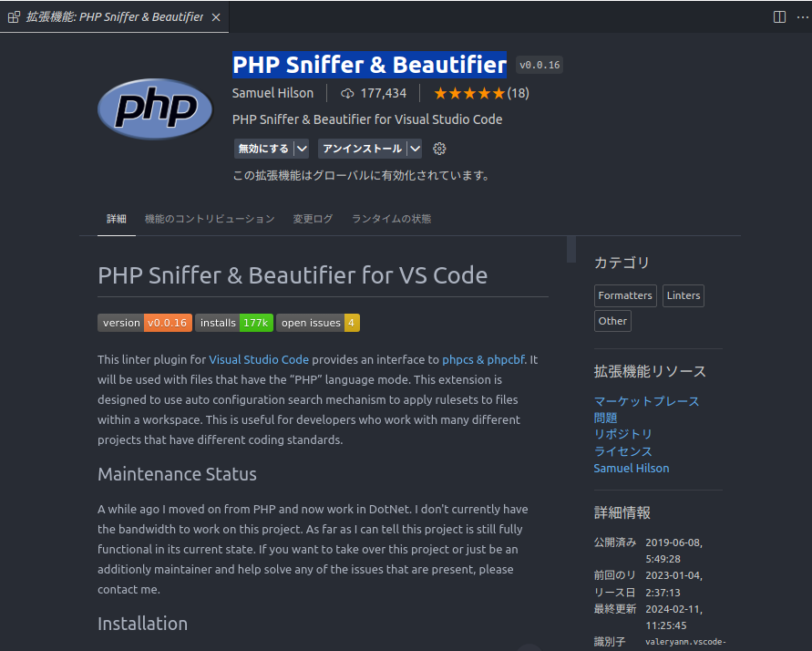812x651 pixels.
Task: Open the マーケットプレース resource link
Action: tap(646, 401)
